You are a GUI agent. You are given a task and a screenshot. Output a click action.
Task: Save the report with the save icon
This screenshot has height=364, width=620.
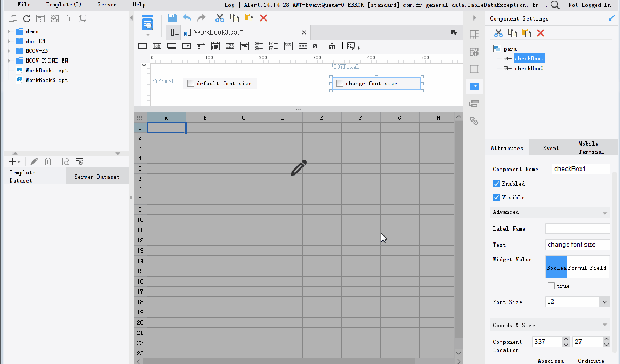172,17
